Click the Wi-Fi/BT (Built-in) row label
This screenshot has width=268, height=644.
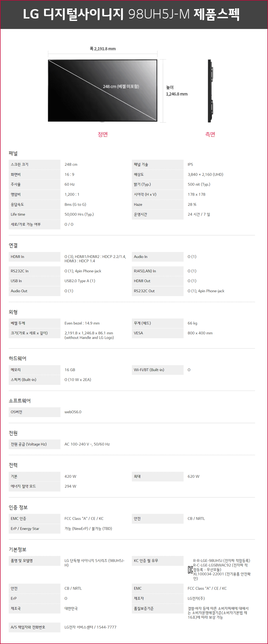pyautogui.click(x=158, y=370)
